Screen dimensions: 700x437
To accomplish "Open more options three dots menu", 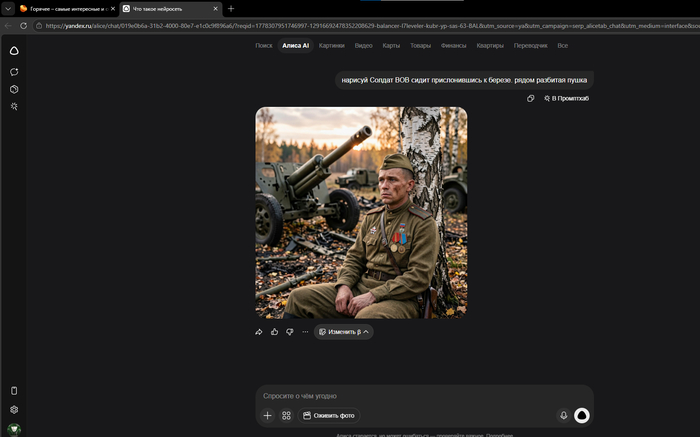I will [x=305, y=332].
